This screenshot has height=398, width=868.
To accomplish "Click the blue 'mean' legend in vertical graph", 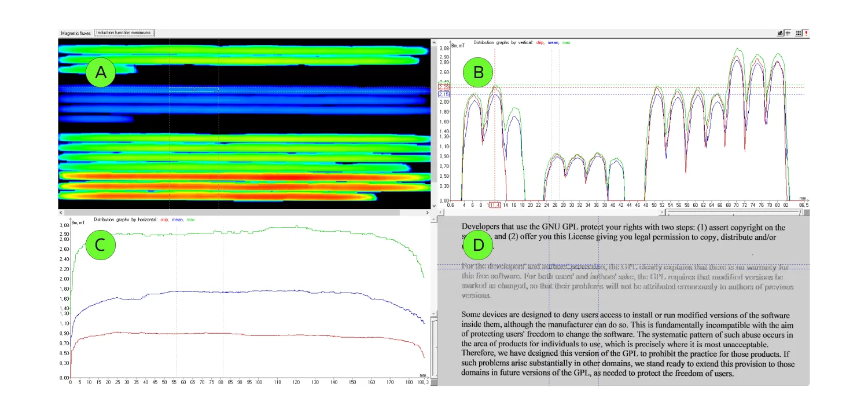I will (553, 42).
